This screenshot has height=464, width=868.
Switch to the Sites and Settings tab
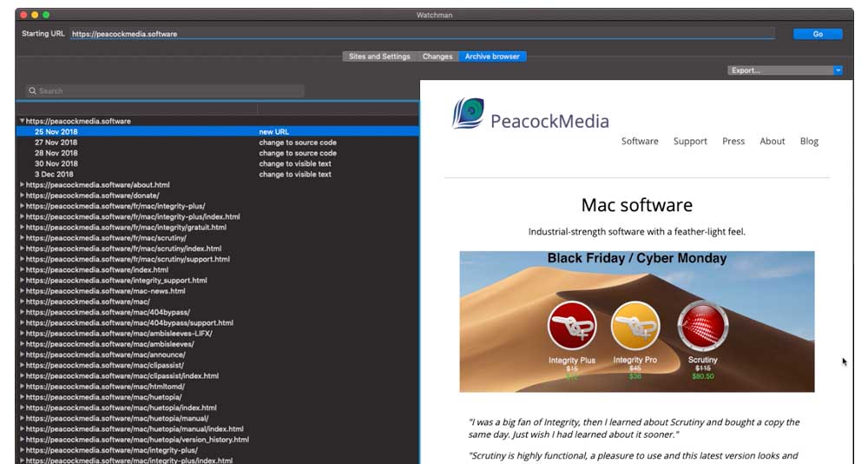(x=379, y=56)
